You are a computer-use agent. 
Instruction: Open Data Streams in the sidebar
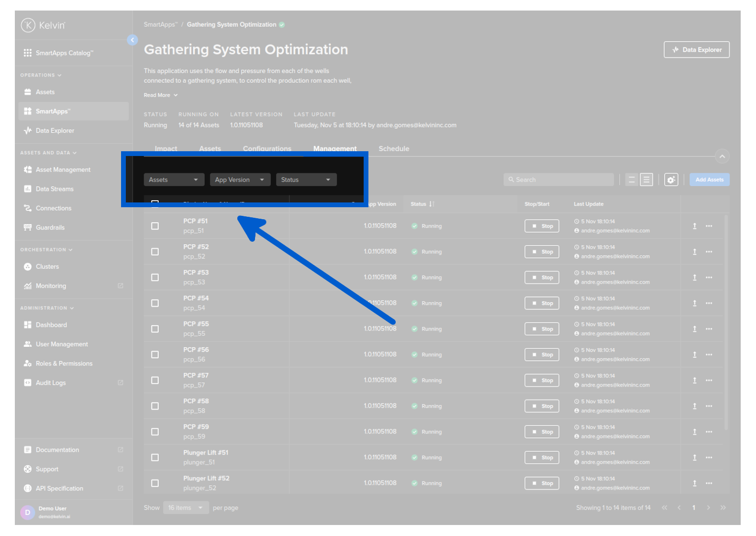tap(55, 189)
